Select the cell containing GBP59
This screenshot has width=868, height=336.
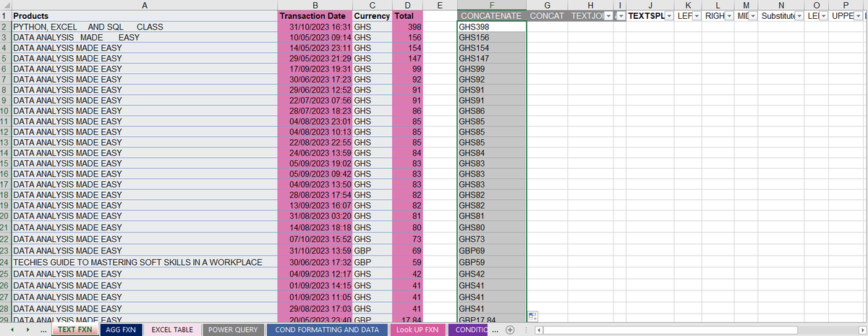click(x=492, y=262)
